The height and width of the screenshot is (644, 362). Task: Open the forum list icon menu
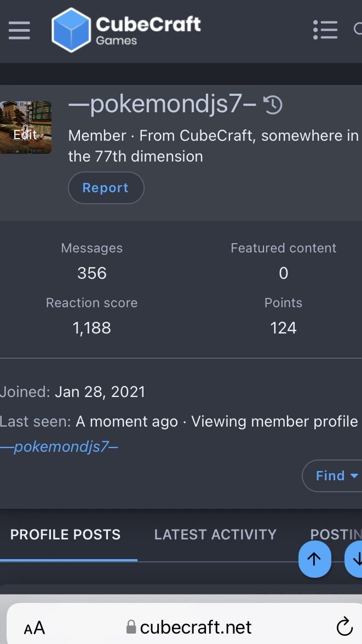tap(325, 30)
